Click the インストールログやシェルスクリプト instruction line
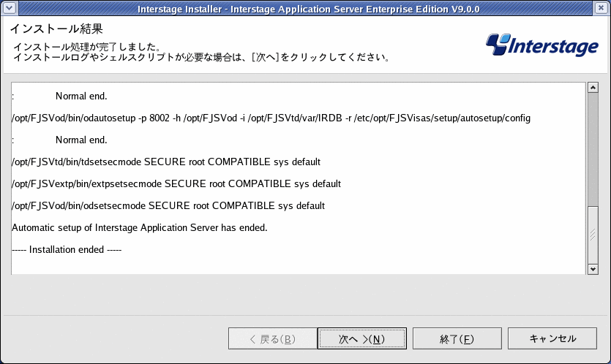 point(201,58)
